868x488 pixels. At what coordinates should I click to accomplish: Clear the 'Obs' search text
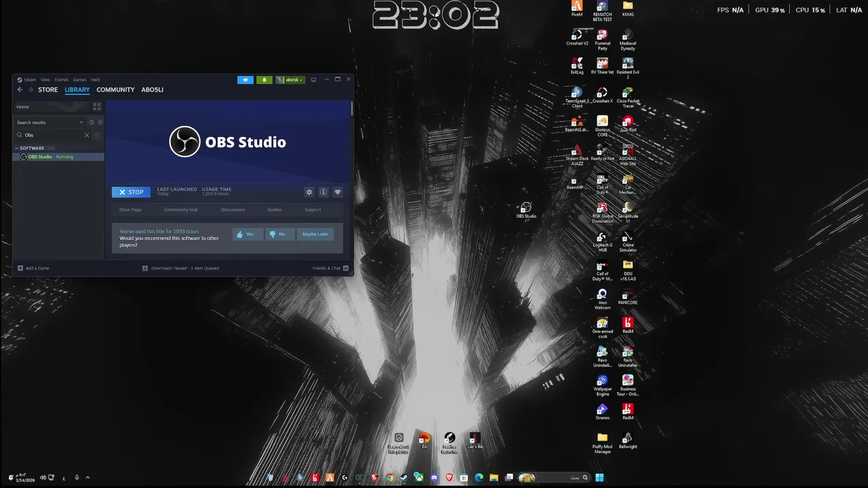(87, 135)
